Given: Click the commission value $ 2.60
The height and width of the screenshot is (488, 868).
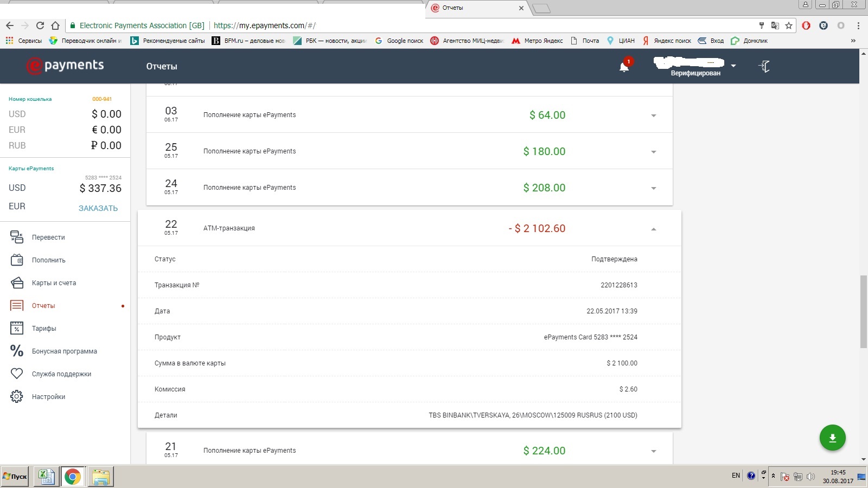Looking at the screenshot, I should [x=628, y=389].
